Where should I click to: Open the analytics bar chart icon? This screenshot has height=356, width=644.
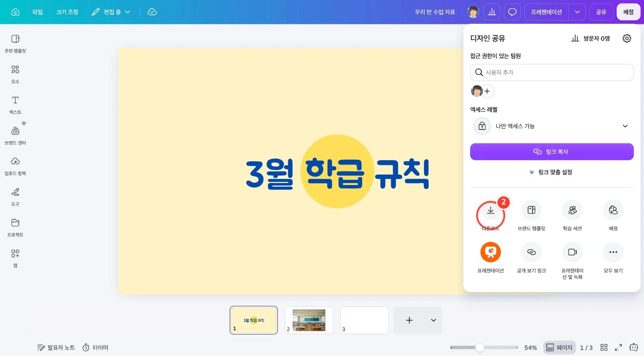tap(492, 12)
